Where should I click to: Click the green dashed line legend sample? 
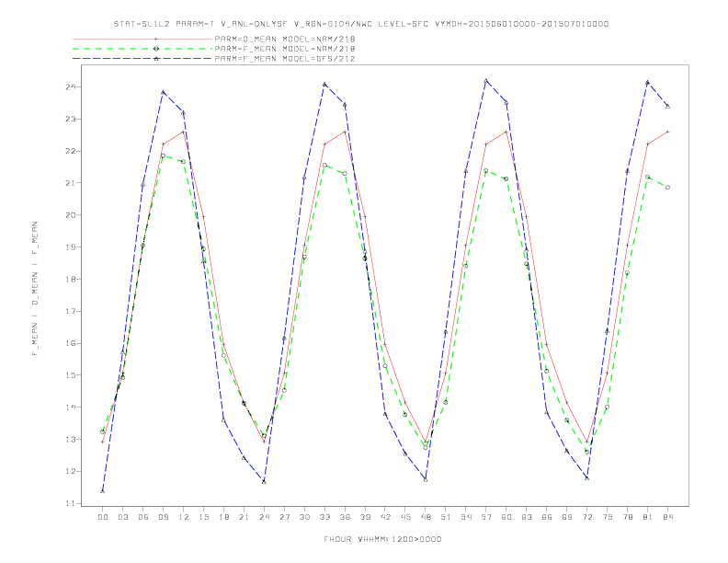142,49
